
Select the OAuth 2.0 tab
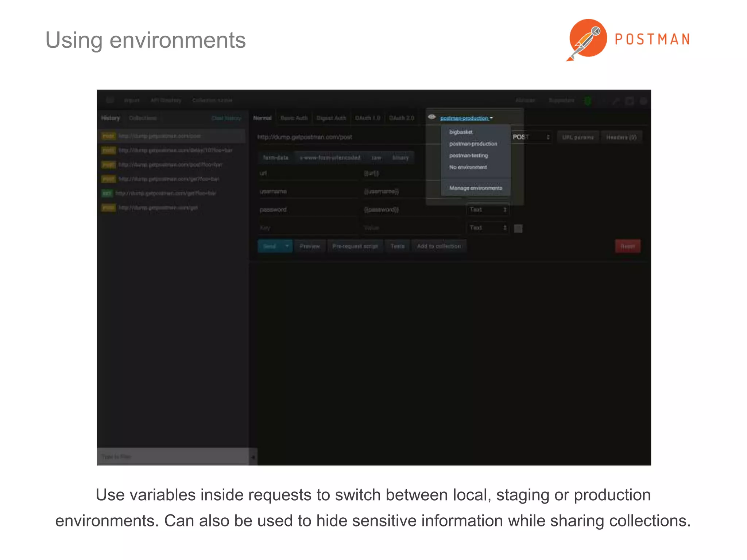[402, 118]
